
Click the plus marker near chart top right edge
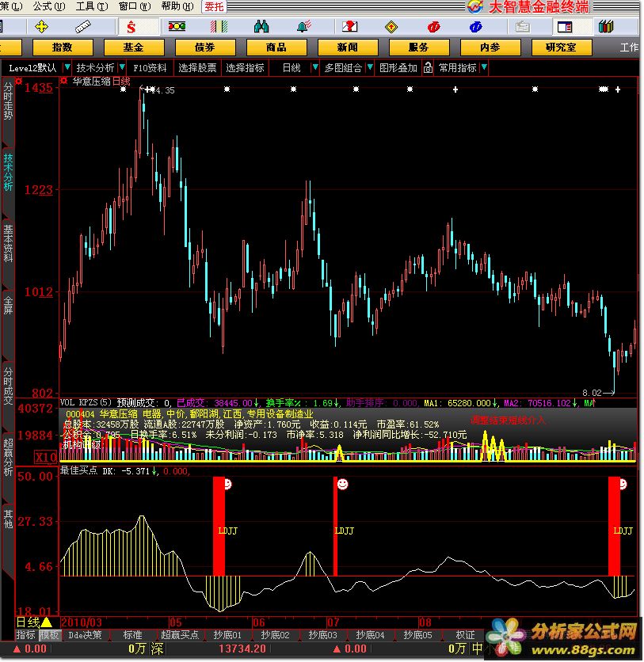618,89
